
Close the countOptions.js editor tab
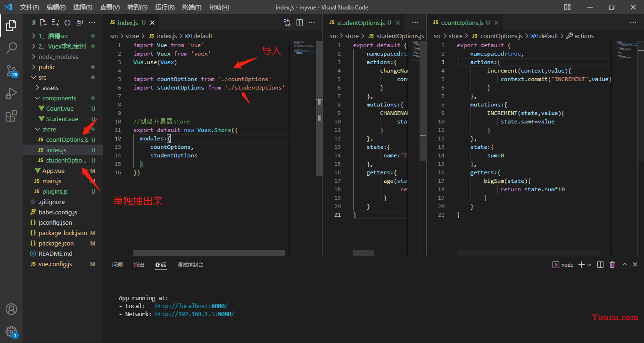(x=496, y=23)
